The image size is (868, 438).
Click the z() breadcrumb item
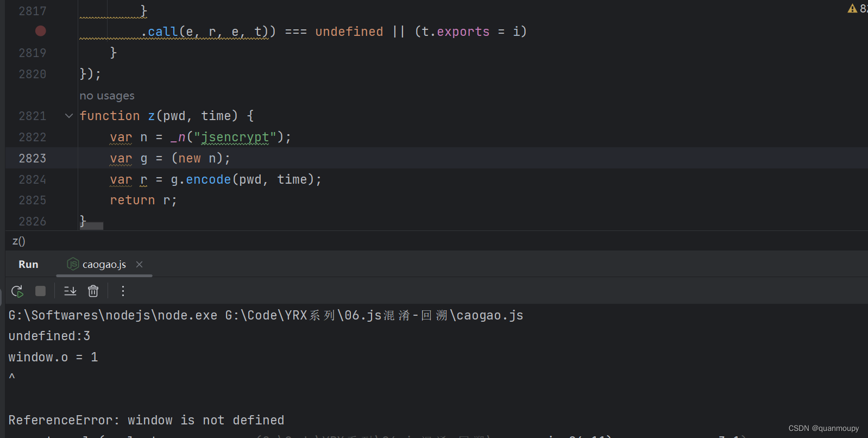point(18,241)
